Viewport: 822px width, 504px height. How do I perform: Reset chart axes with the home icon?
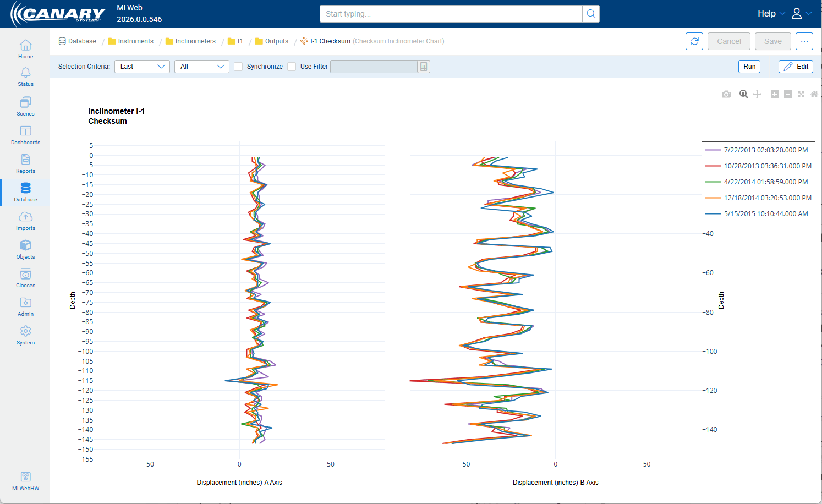(814, 94)
